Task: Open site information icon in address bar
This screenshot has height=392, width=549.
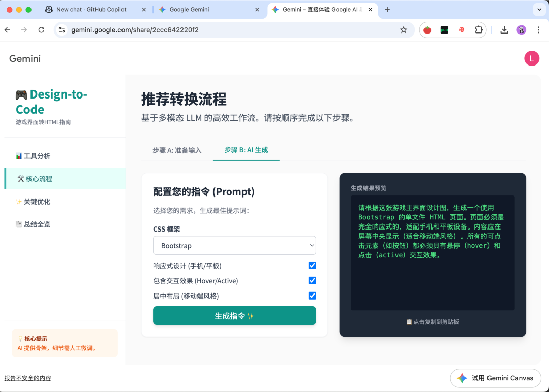Action: [x=62, y=30]
